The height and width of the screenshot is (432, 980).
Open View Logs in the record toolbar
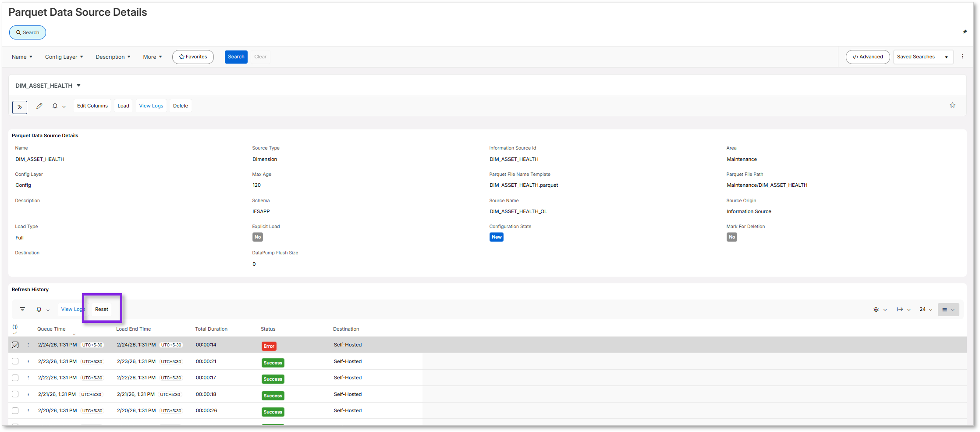click(151, 106)
